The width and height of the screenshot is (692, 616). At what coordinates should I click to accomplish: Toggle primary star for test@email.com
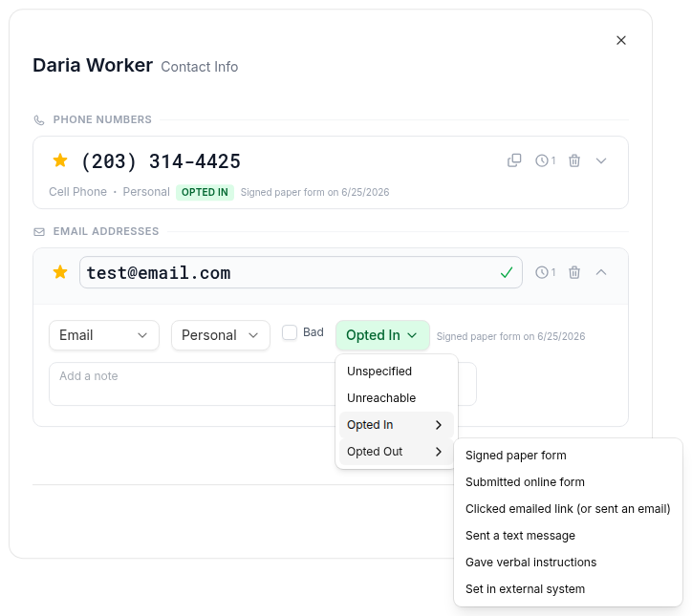pos(60,272)
